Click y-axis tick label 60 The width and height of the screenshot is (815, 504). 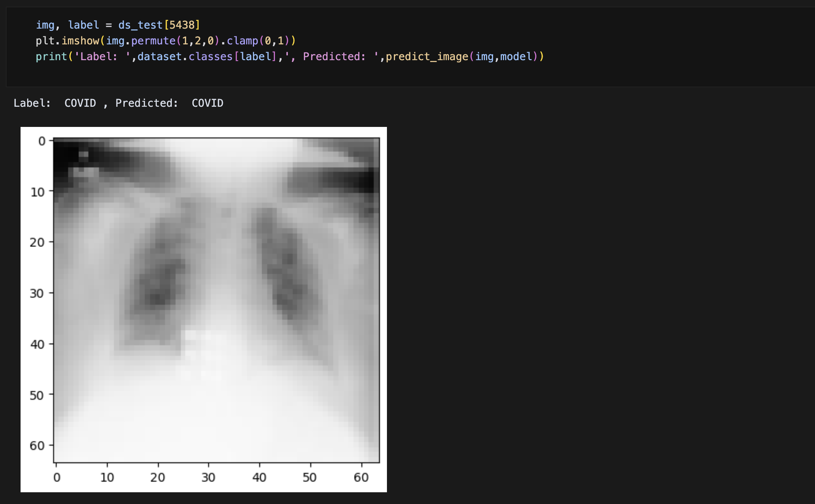[37, 446]
